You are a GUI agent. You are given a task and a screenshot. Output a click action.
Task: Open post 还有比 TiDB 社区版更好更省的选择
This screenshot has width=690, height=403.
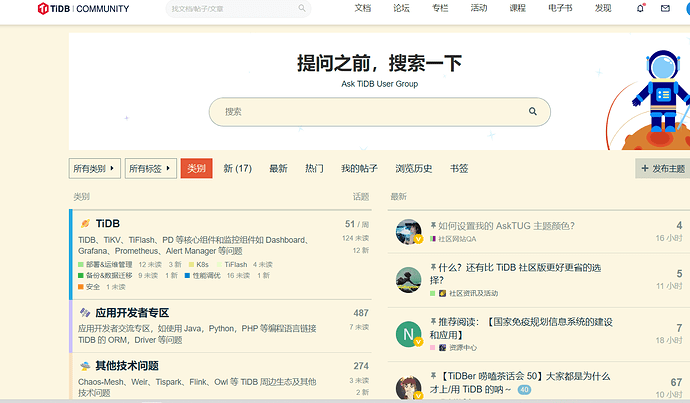click(516, 274)
